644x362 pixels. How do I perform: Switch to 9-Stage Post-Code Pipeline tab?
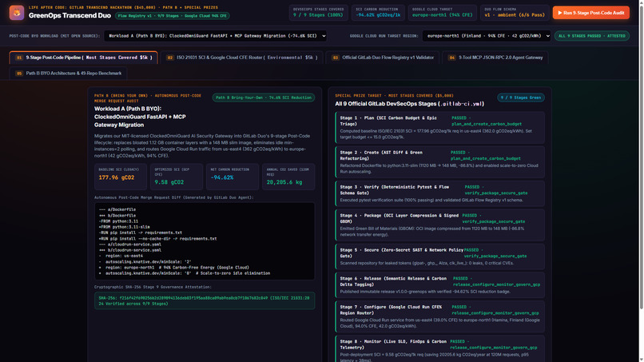pyautogui.click(x=83, y=58)
